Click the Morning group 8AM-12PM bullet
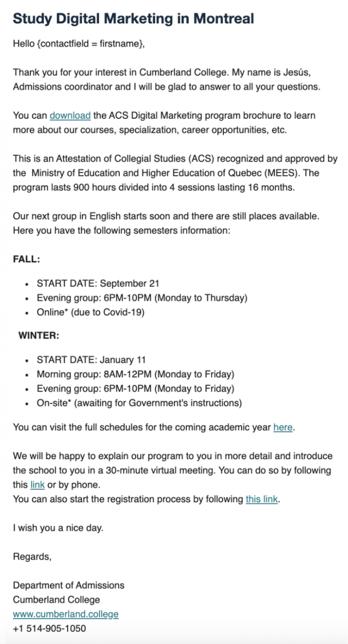 coord(135,374)
